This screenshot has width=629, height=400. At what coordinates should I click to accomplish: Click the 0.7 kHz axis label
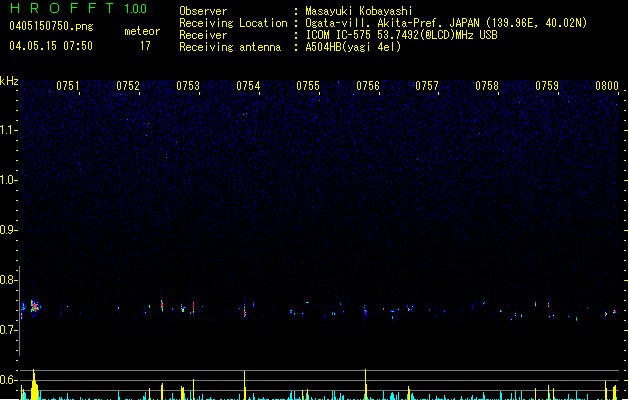8,330
